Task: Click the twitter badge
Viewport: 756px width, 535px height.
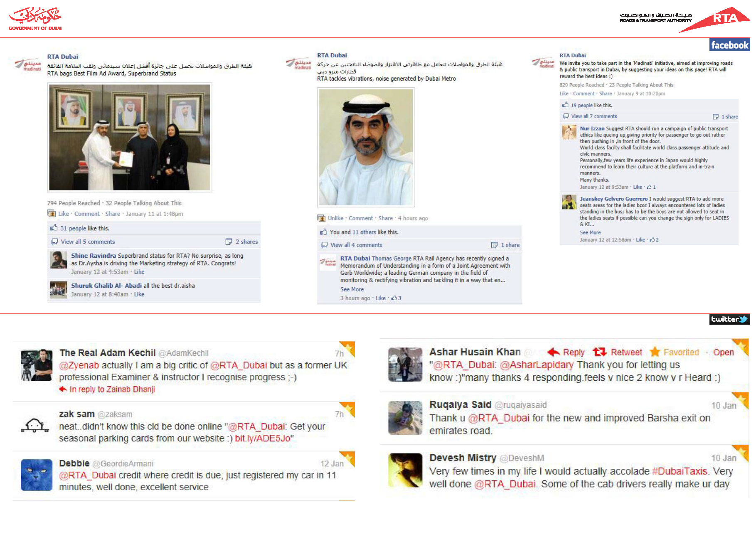Action: [729, 319]
